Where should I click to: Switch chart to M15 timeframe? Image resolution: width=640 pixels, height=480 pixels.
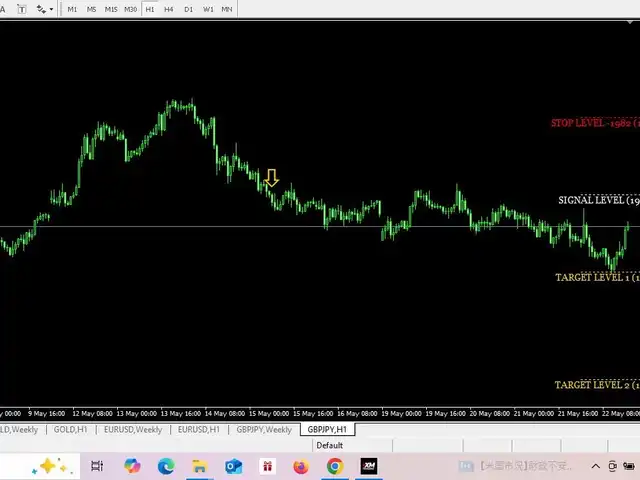point(110,9)
